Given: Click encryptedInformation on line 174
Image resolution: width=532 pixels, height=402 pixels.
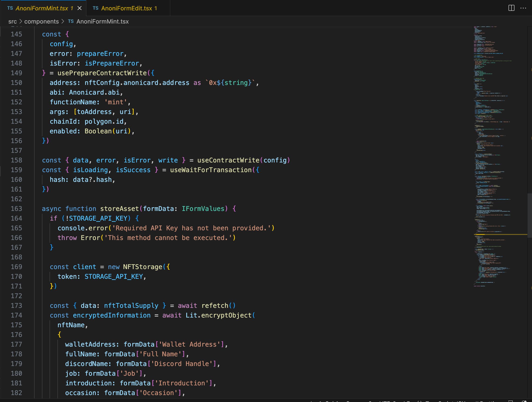Looking at the screenshot, I should click(112, 315).
